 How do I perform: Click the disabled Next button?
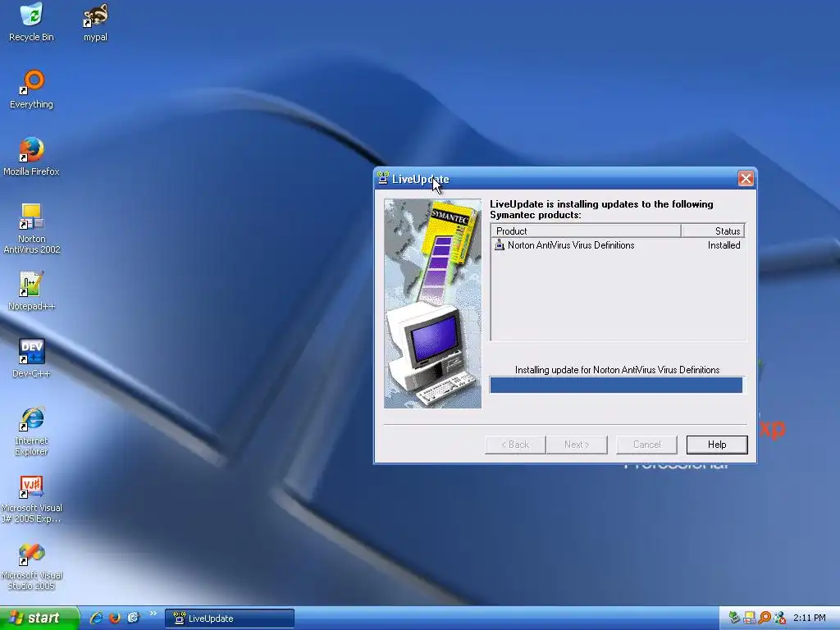[x=577, y=445]
